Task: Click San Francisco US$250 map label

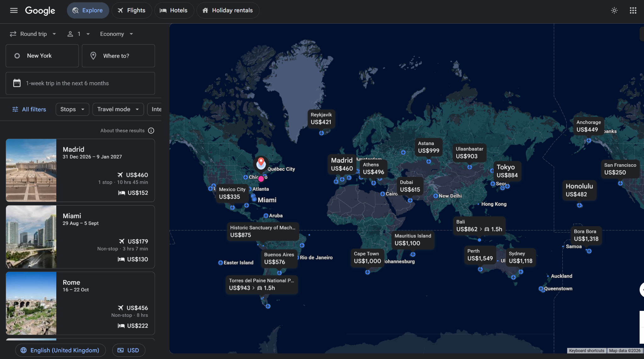Action: pyautogui.click(x=620, y=169)
